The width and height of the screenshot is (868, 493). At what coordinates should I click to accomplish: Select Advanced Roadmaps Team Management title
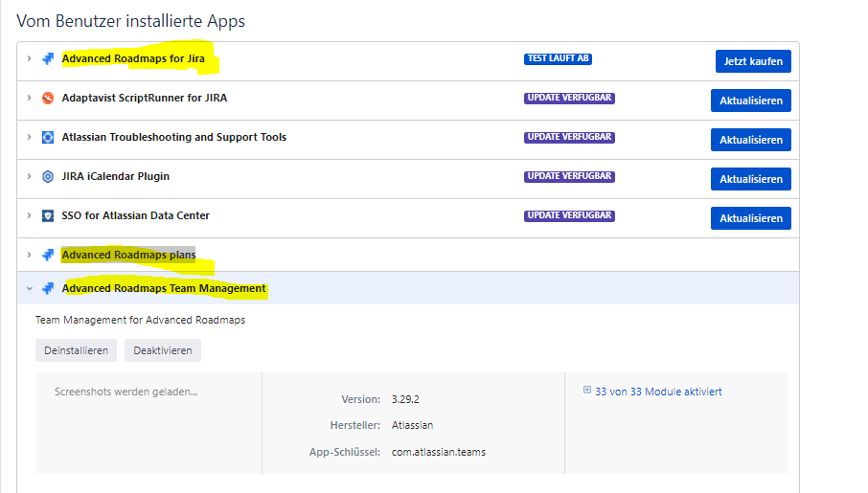(164, 288)
